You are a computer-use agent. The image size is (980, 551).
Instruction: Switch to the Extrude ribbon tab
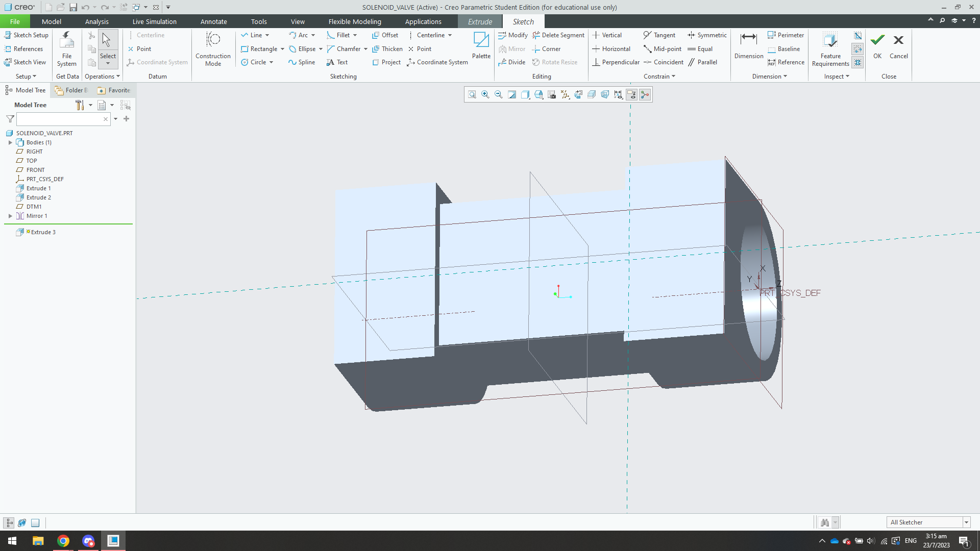(480, 21)
